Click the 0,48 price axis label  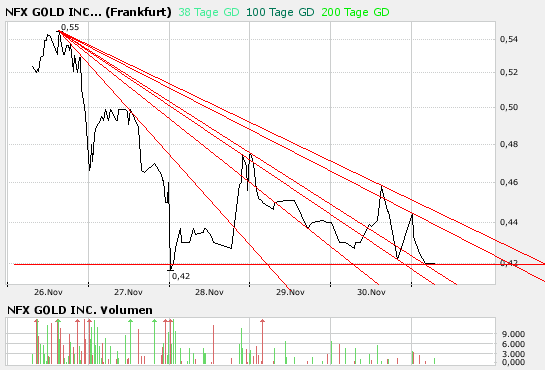tap(509, 144)
